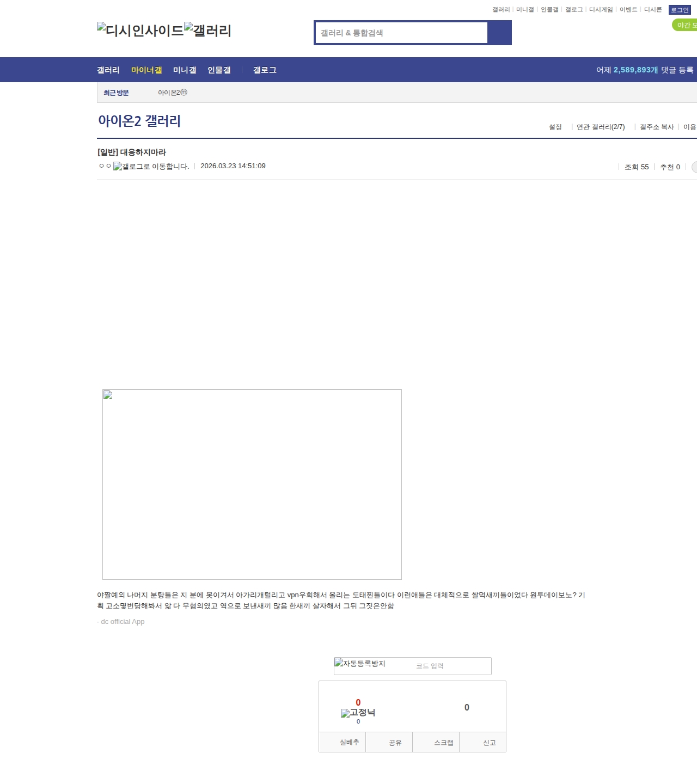Click the 자동등록방지 captcha image
Viewport: 697px width, 784px height.
coord(360,664)
